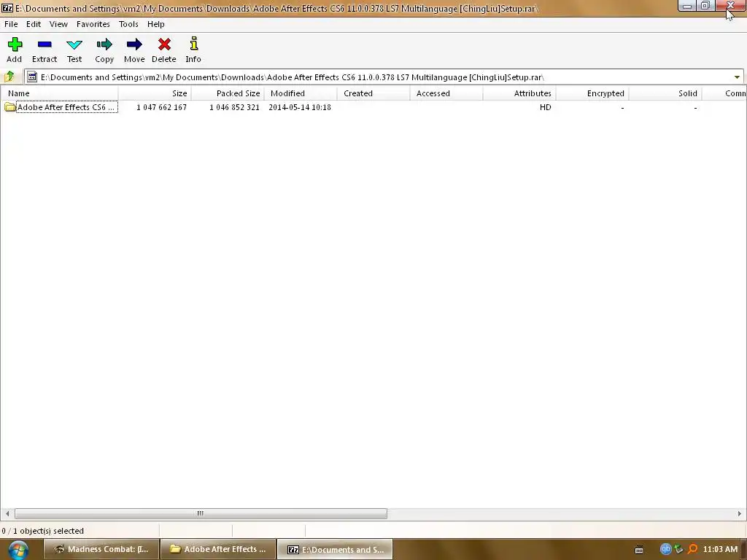This screenshot has width=747, height=560.
Task: Open the Tools menu
Action: pyautogui.click(x=128, y=24)
